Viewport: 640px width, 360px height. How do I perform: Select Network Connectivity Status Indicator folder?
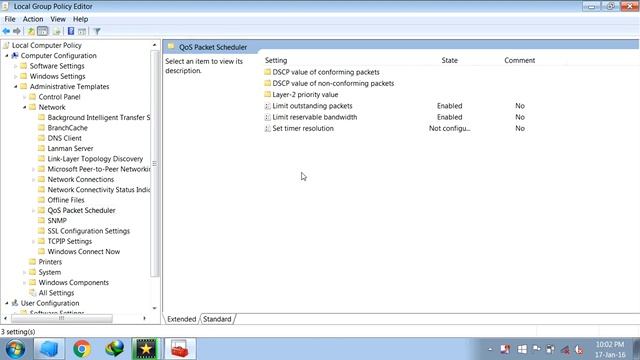pyautogui.click(x=98, y=190)
